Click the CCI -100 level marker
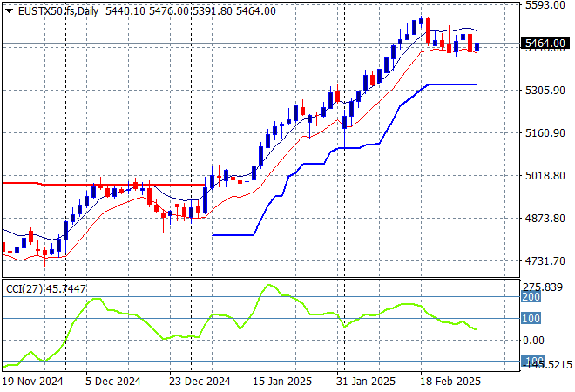575x392 pixels. click(x=531, y=361)
